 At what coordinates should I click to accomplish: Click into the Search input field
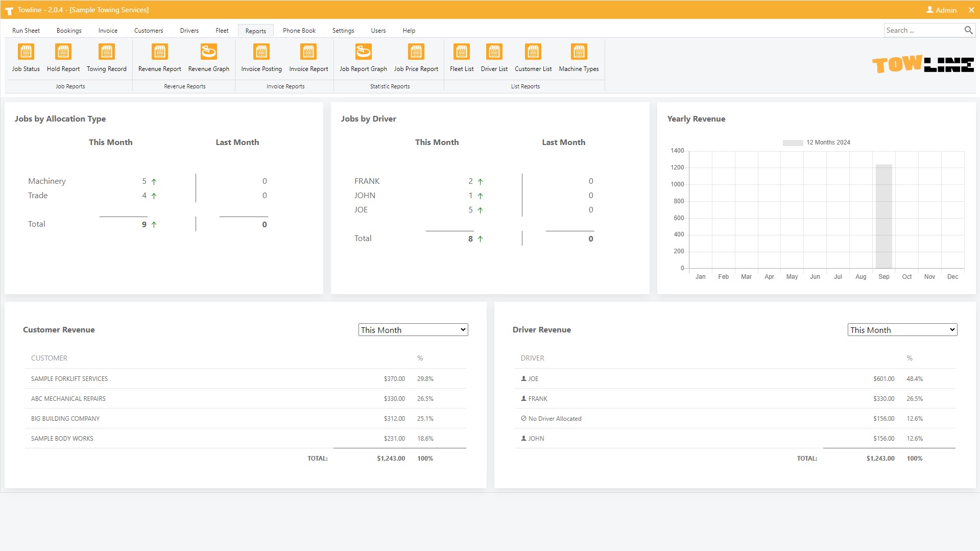coord(922,31)
